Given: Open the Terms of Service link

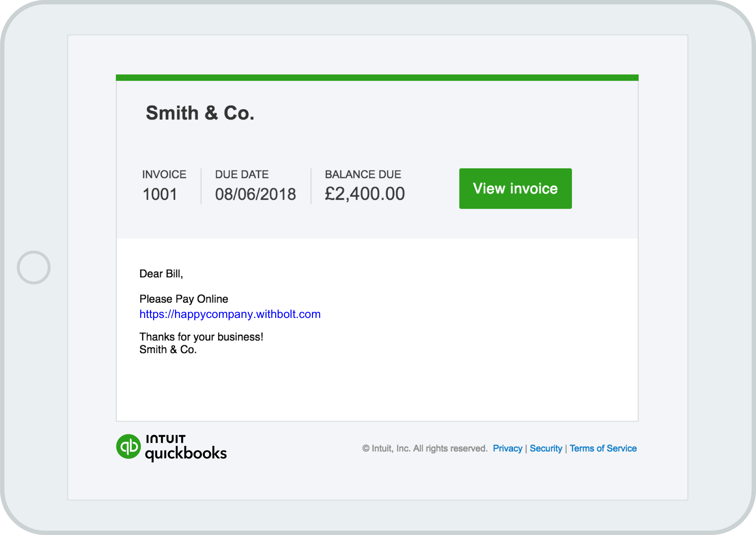Looking at the screenshot, I should [603, 448].
